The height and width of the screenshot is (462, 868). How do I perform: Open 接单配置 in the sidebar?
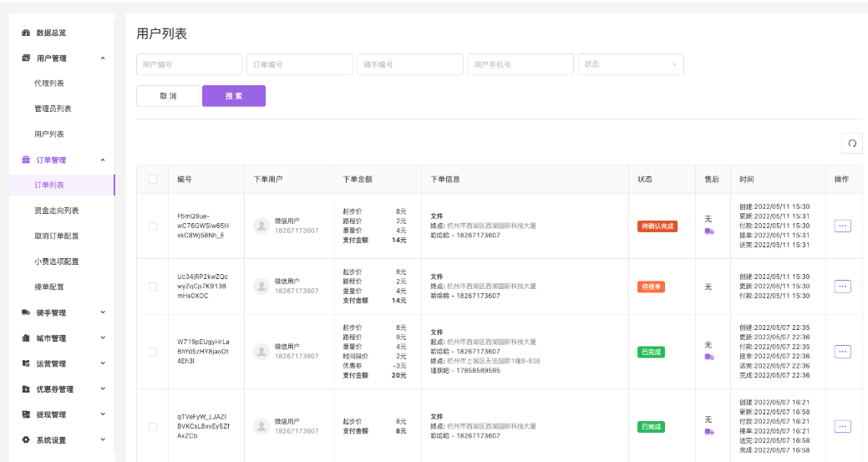49,287
